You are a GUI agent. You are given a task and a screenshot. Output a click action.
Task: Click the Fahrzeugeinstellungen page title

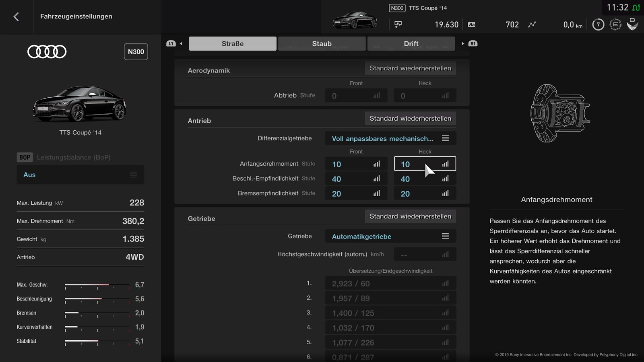[76, 16]
